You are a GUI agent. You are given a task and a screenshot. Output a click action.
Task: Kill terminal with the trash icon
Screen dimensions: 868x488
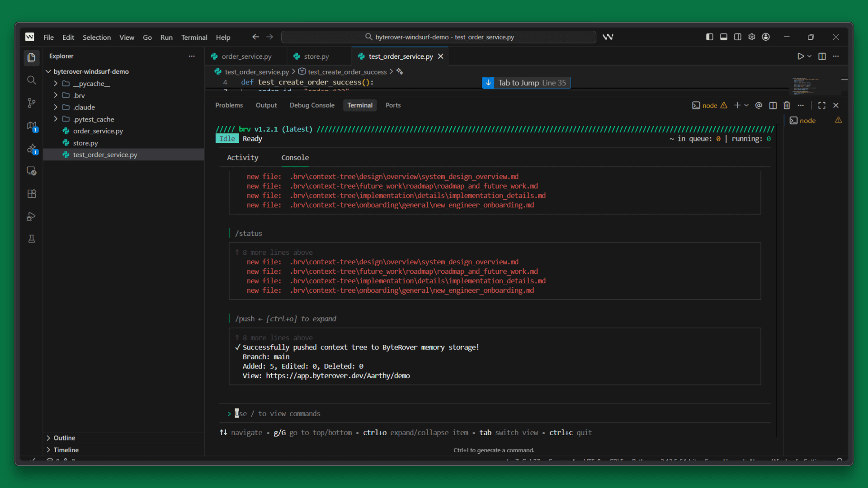coord(787,105)
